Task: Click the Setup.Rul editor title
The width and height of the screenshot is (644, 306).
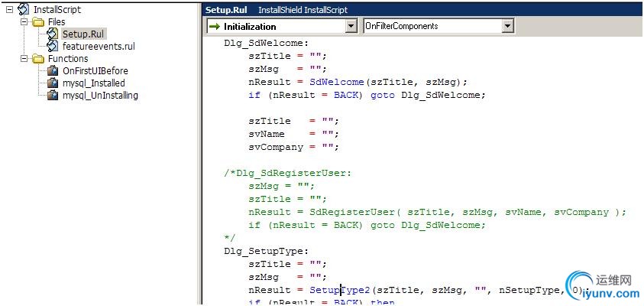Action: (226, 10)
